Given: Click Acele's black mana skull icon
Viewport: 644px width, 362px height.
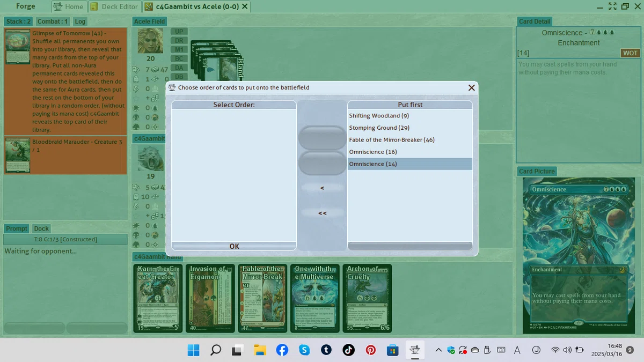Looking at the screenshot, I should tap(136, 117).
